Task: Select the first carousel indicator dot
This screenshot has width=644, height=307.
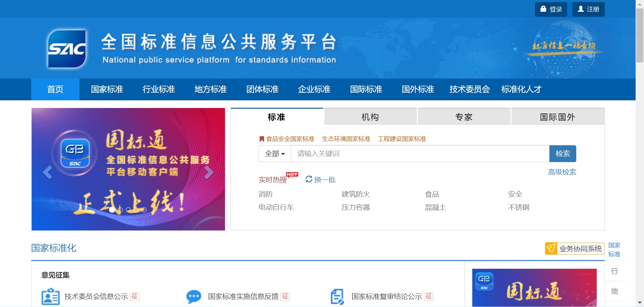Action: [112, 210]
